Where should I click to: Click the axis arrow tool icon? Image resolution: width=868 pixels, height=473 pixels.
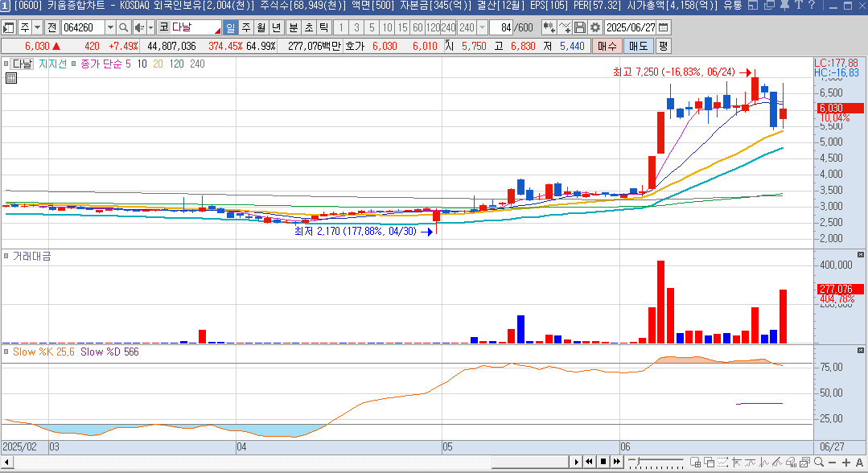coord(737,463)
